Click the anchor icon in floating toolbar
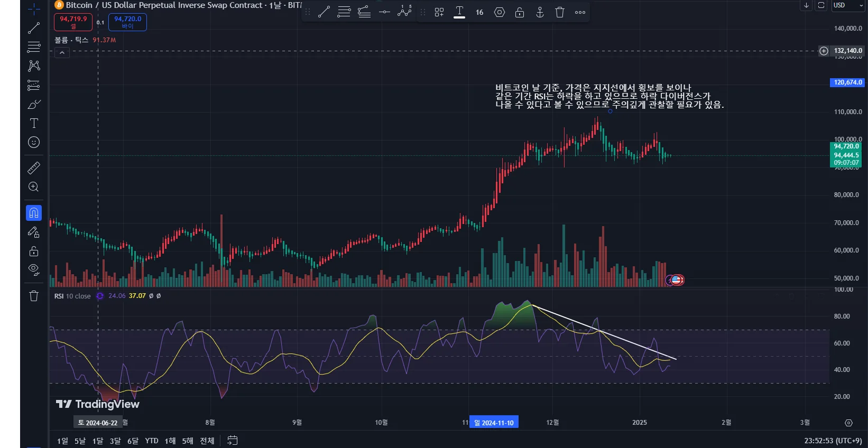Screen dimensions: 868x448 pyautogui.click(x=540, y=12)
